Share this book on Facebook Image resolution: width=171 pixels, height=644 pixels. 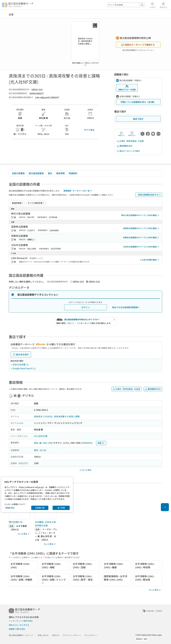pos(148,134)
